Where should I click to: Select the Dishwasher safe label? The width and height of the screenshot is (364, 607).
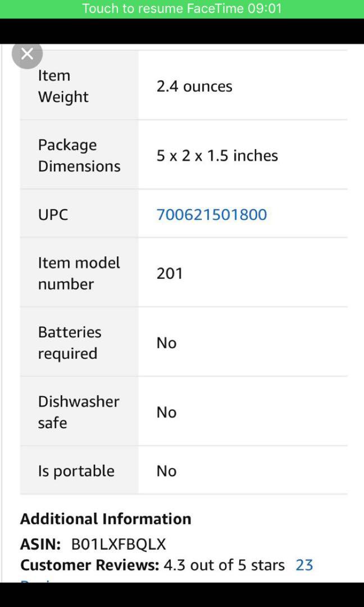pos(78,412)
